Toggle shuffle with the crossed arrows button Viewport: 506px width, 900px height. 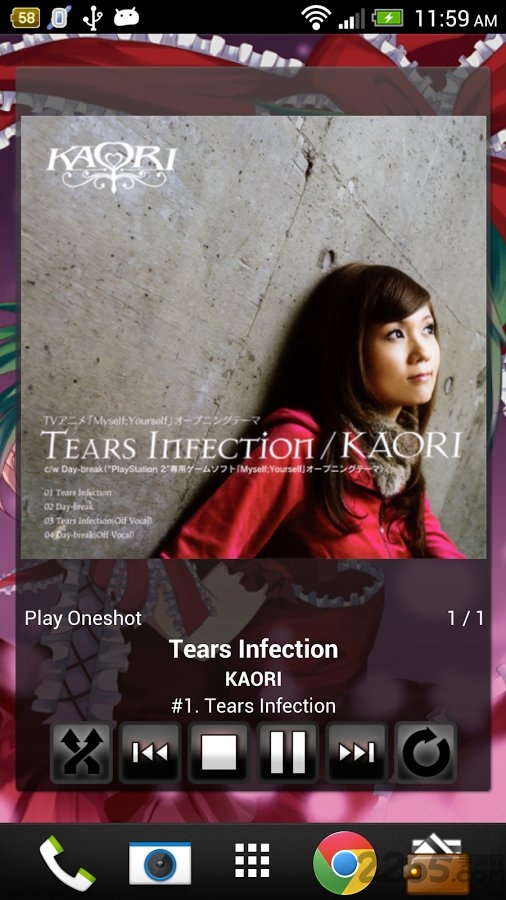click(81, 752)
